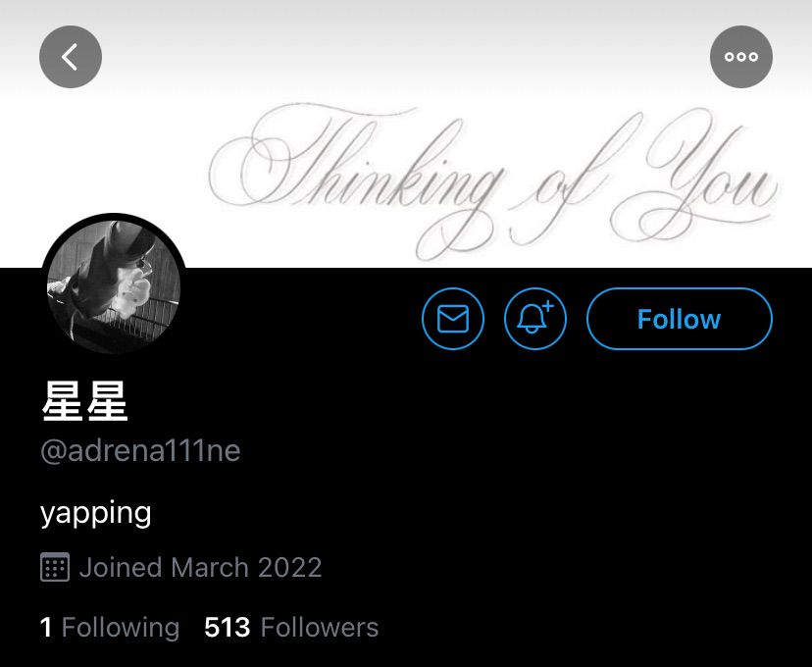Screen dimensions: 812x667
Task: Click the display name 星星
Action: click(84, 401)
